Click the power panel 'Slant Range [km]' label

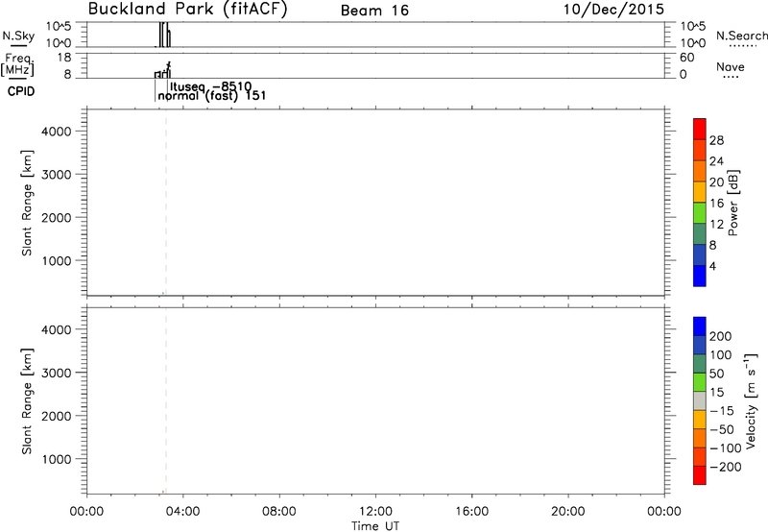[27, 203]
